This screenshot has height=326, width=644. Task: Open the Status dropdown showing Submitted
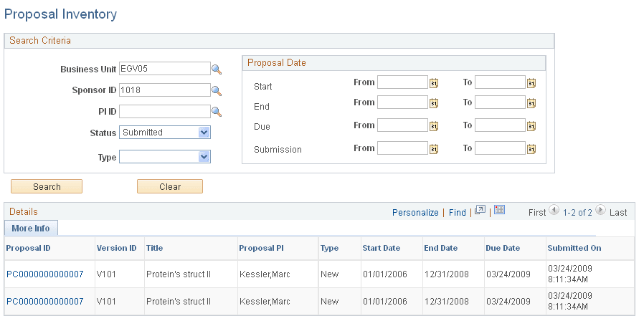click(x=165, y=133)
